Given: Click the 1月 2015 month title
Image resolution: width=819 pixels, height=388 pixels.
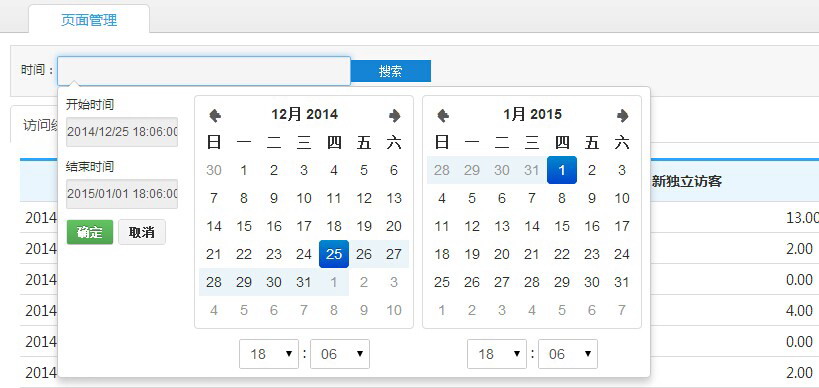Looking at the screenshot, I should pos(532,114).
